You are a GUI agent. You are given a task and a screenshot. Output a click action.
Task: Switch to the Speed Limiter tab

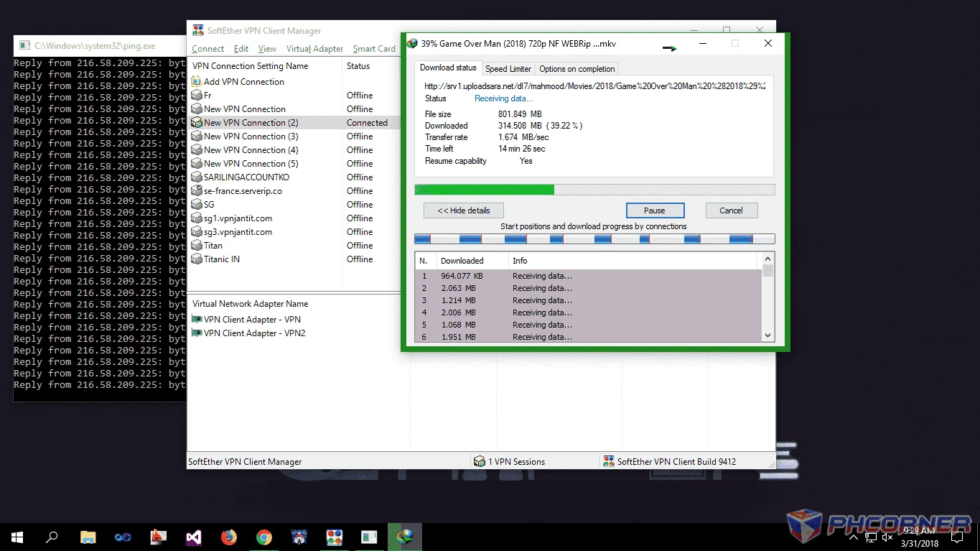[x=508, y=69]
